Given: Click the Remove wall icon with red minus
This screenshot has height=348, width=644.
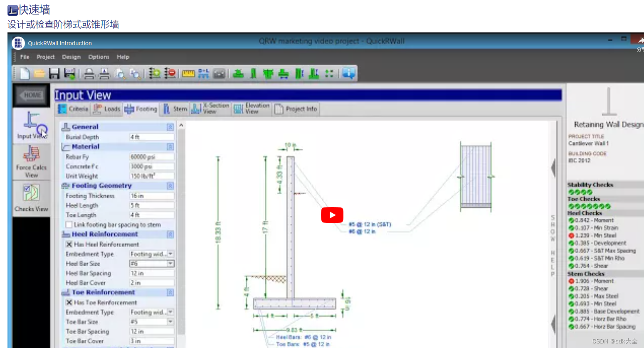Looking at the screenshot, I should click(x=170, y=74).
